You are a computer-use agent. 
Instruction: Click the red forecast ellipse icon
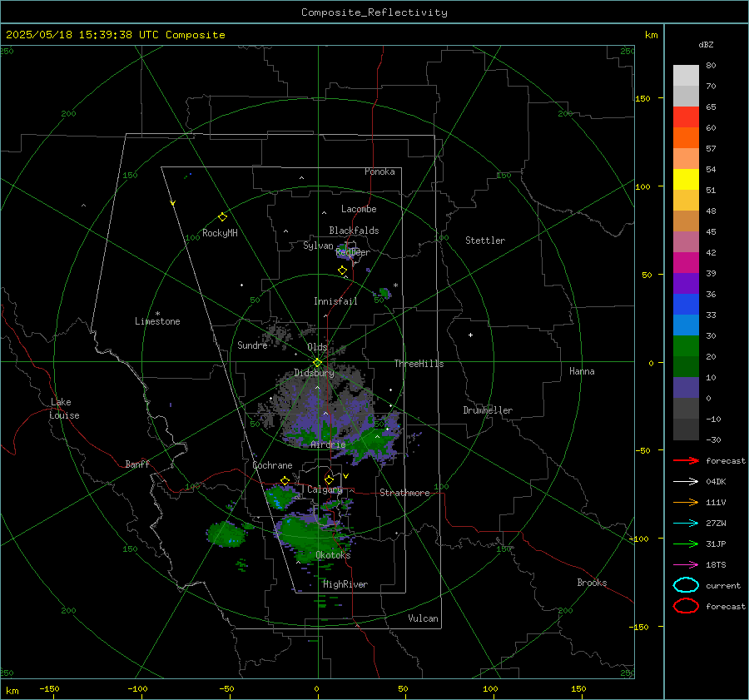pyautogui.click(x=686, y=606)
